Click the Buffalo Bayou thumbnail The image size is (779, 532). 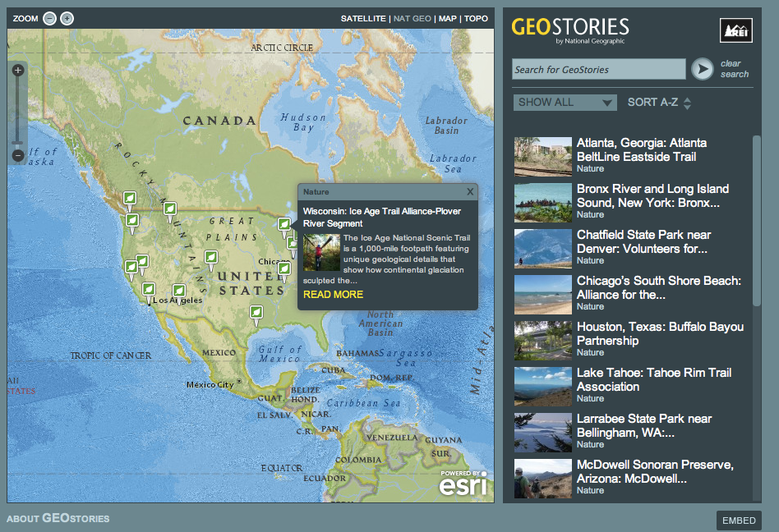(x=543, y=341)
